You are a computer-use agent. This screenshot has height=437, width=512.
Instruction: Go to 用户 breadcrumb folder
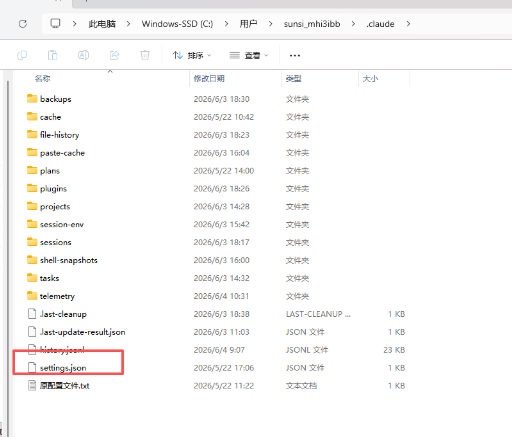pyautogui.click(x=248, y=24)
